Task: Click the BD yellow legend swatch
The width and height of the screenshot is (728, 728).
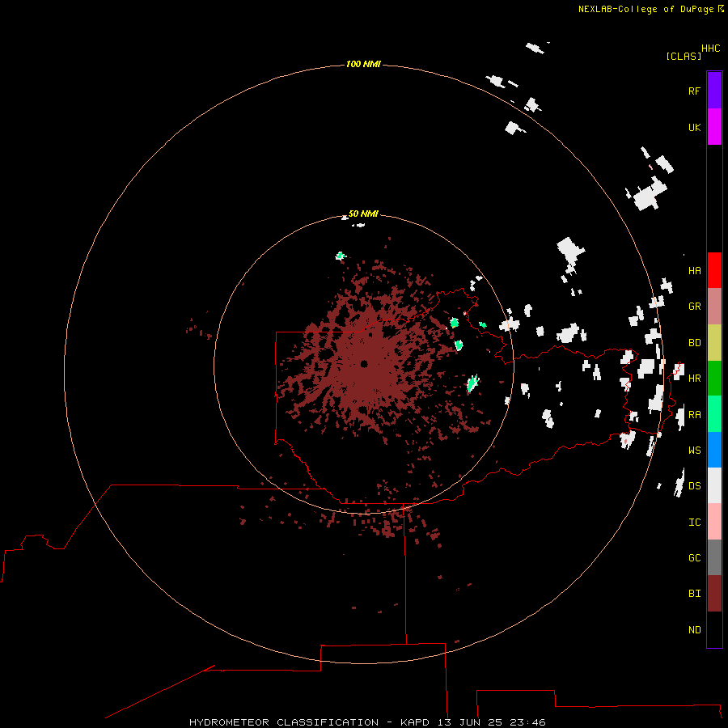Action: click(x=714, y=343)
